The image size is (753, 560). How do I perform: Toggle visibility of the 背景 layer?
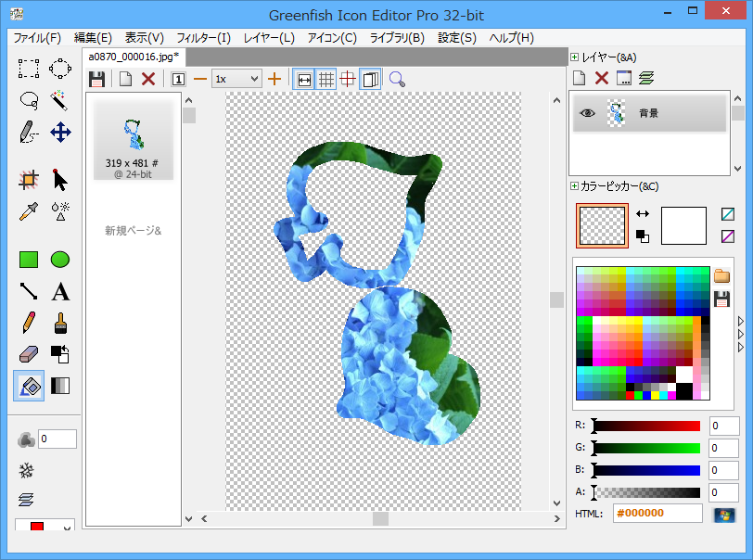(x=587, y=113)
